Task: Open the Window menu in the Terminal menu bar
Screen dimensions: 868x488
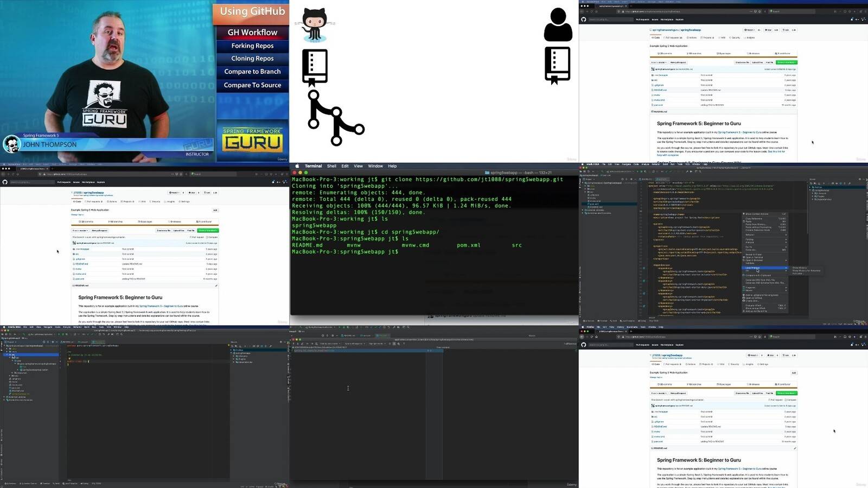Action: coord(375,166)
